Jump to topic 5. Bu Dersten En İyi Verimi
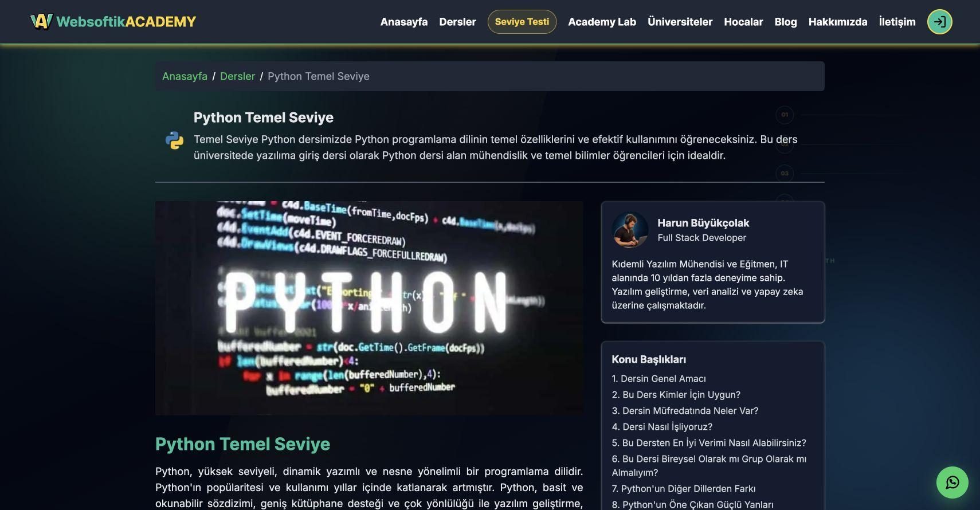 click(x=709, y=443)
